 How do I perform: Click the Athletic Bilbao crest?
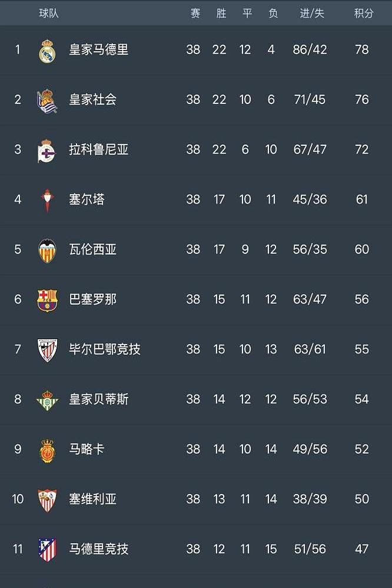coord(47,350)
